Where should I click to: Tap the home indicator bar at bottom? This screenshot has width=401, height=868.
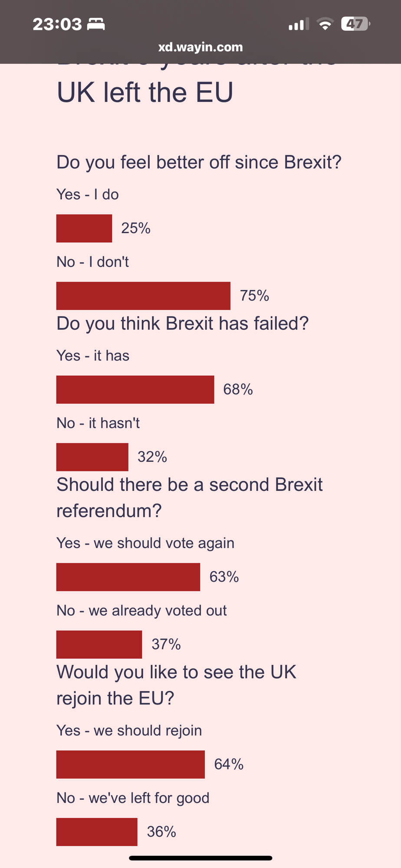[200, 858]
